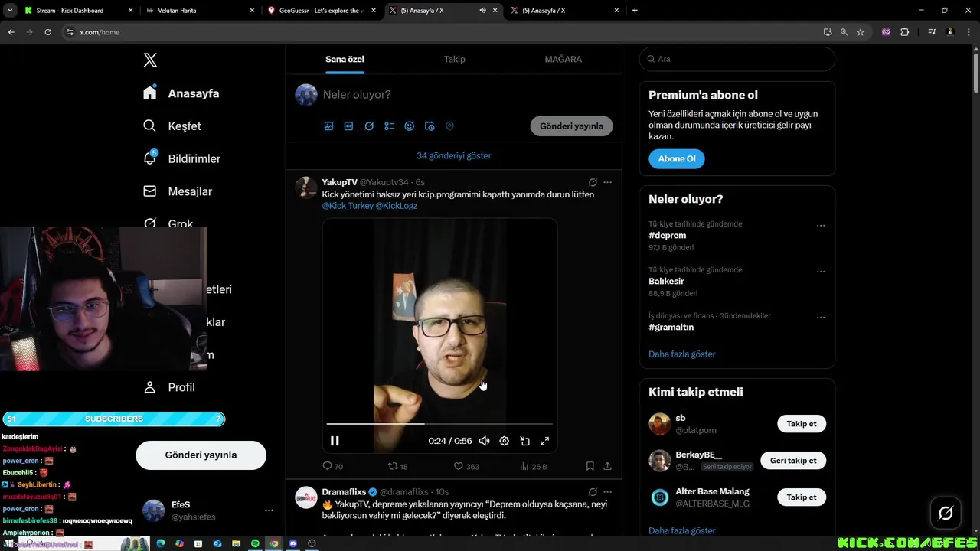Open Grok action on YakupTV post
Screen dimensions: 980x551
pos(593,182)
